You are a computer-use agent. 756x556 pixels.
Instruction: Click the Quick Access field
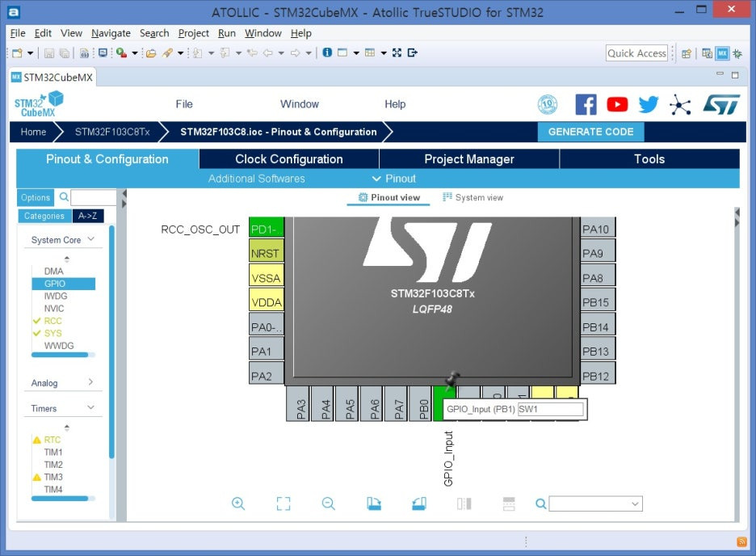[636, 53]
